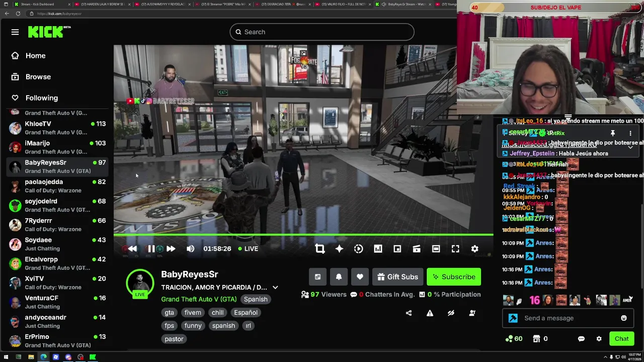The image size is (644, 362).
Task: Rewind the stream playback
Action: pyautogui.click(x=132, y=249)
